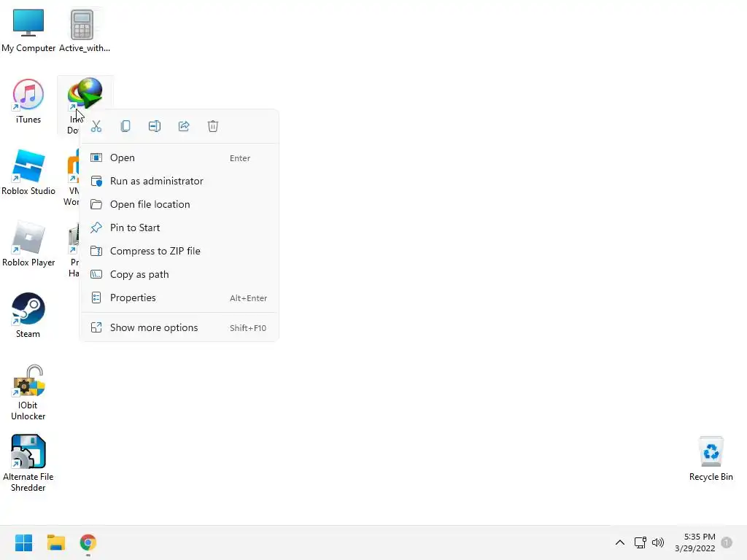Select the Roblox Studio desktop shortcut
This screenshot has width=747, height=560.
point(28,172)
